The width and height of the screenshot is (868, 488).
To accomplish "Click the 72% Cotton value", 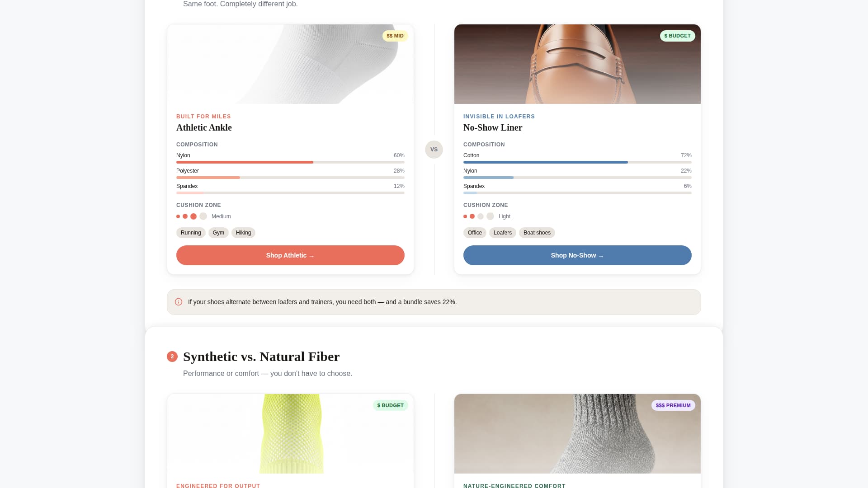I will coord(686,155).
